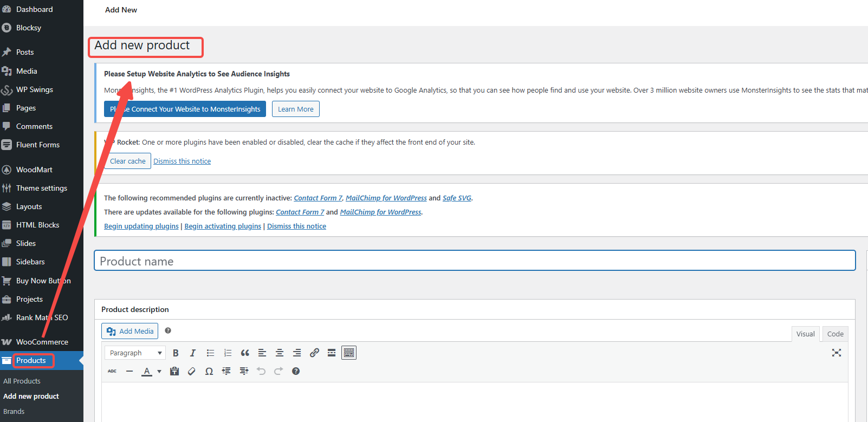Insert a bulleted list
The height and width of the screenshot is (422, 868).
[210, 353]
